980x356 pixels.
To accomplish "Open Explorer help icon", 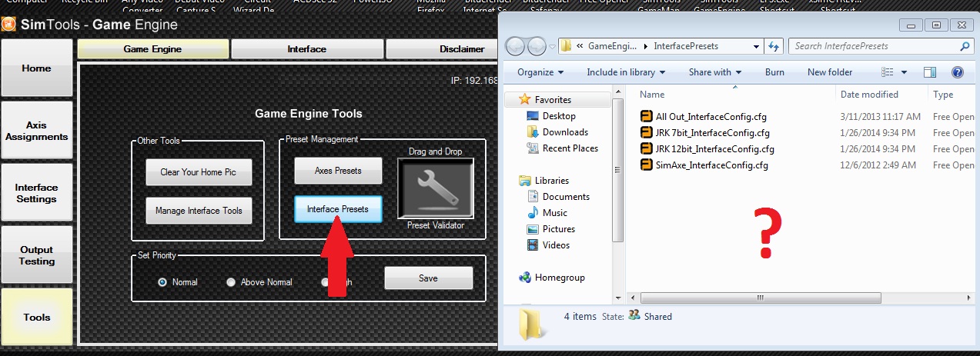I will point(958,72).
